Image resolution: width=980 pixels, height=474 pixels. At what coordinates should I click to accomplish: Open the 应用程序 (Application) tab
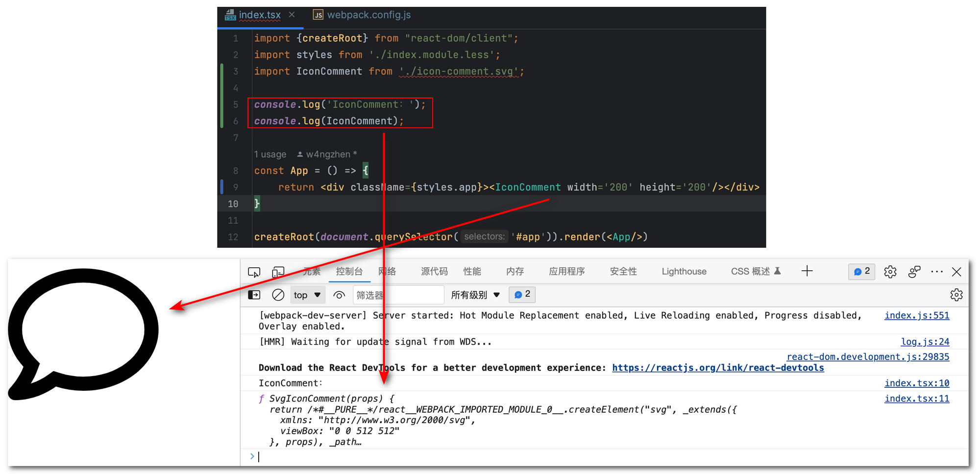pos(567,271)
